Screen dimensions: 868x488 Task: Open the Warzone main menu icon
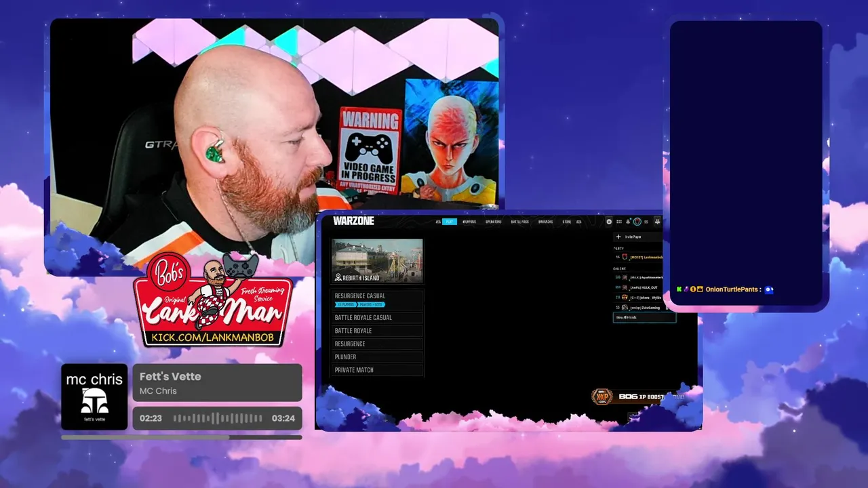(x=609, y=222)
